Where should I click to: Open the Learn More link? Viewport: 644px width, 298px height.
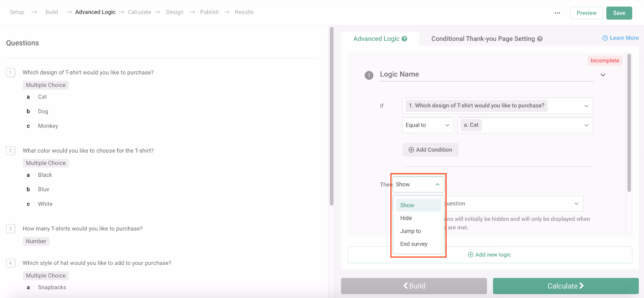(x=620, y=38)
